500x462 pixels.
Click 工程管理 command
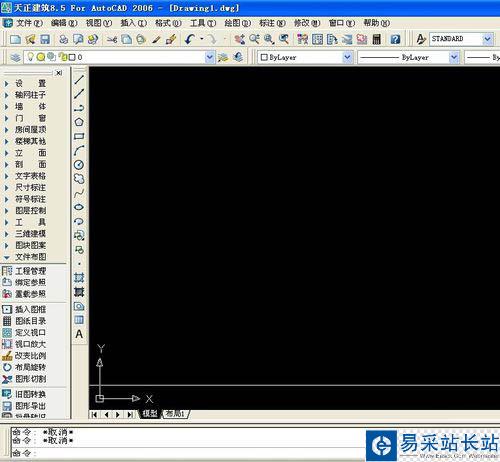point(24,271)
